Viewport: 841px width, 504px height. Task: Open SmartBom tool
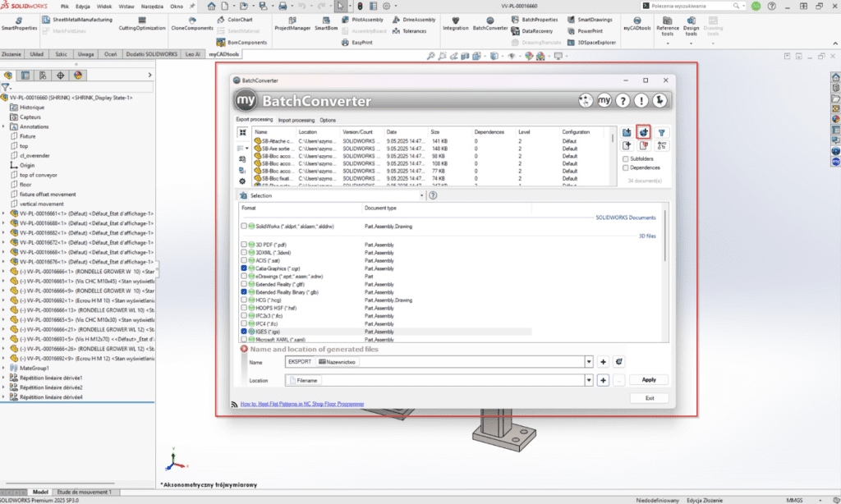325,24
